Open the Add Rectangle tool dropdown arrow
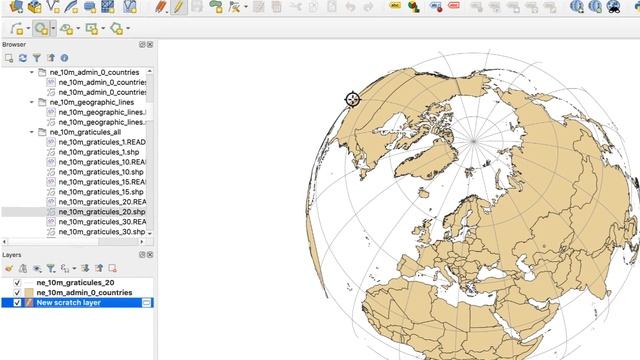Viewport: 640px width, 360px height. [103, 29]
